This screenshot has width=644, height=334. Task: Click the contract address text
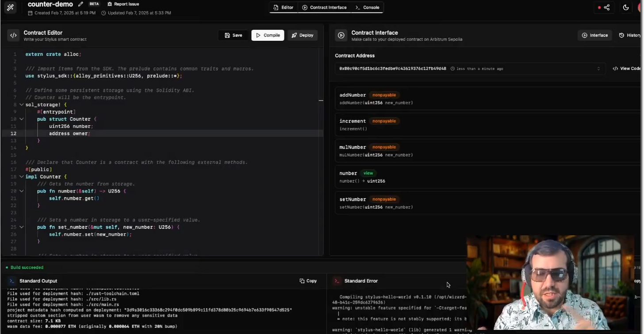click(393, 69)
